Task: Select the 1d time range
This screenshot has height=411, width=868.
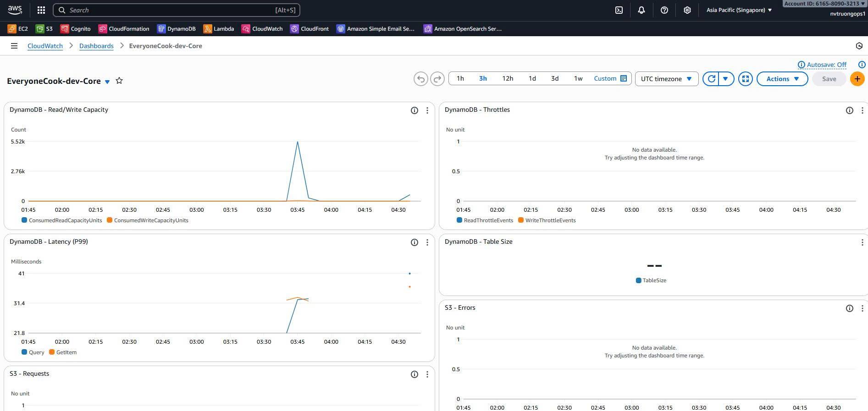Action: (x=532, y=78)
